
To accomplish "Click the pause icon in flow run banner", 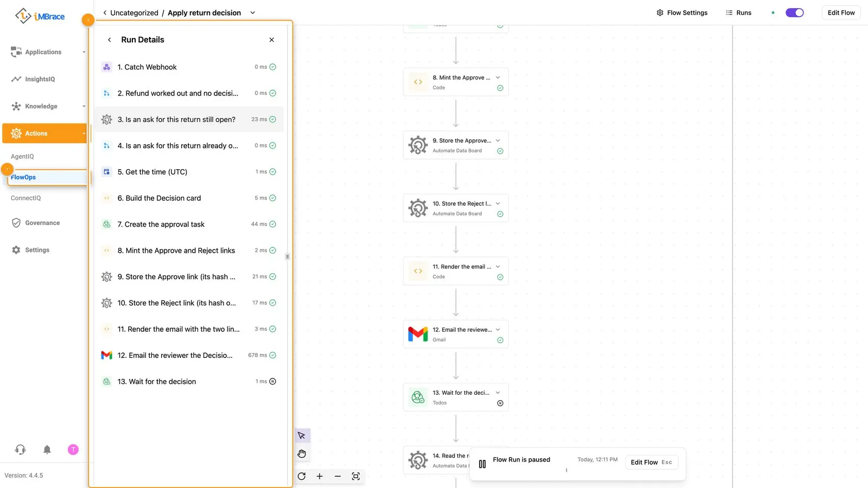I will 482,464.
